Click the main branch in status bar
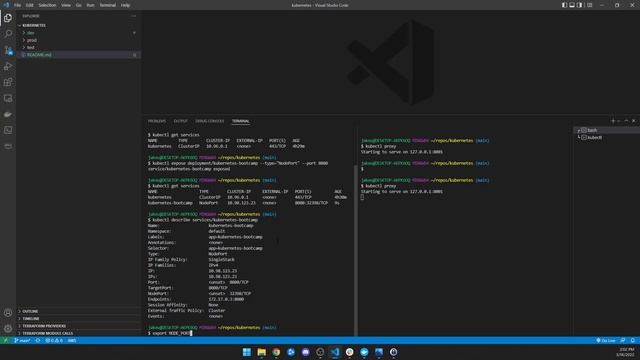640x360 pixels. pyautogui.click(x=22, y=340)
